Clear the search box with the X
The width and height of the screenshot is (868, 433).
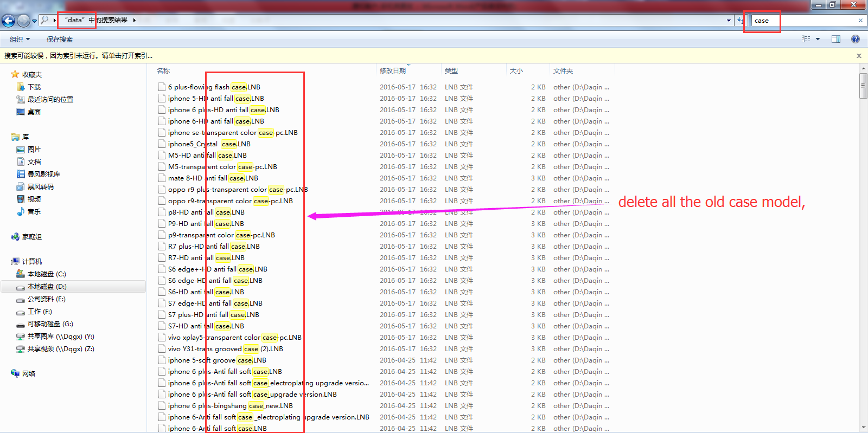[x=860, y=21]
